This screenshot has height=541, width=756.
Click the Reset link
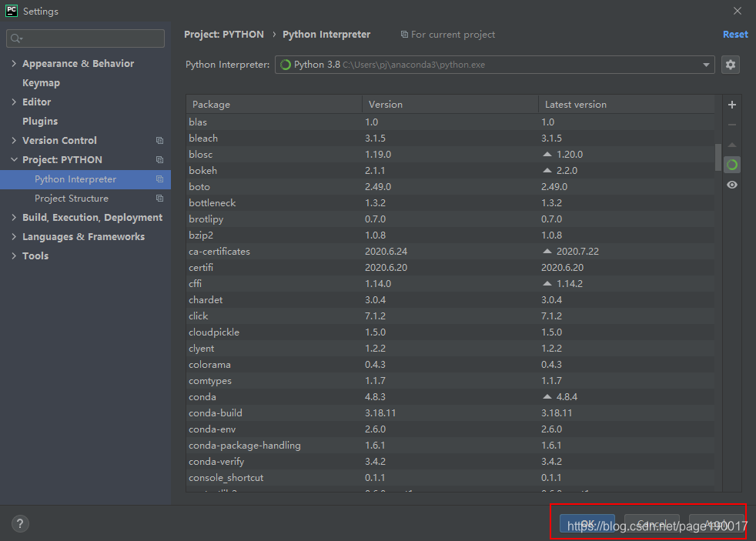tap(735, 34)
